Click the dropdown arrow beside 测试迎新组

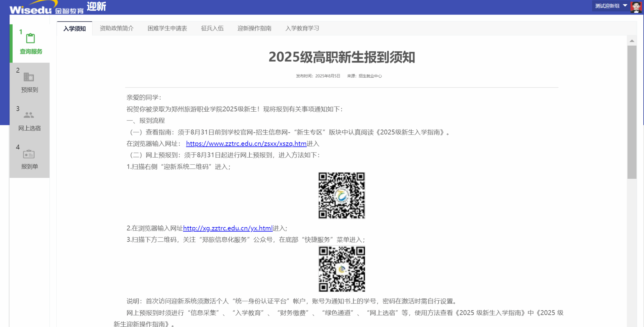pyautogui.click(x=625, y=6)
